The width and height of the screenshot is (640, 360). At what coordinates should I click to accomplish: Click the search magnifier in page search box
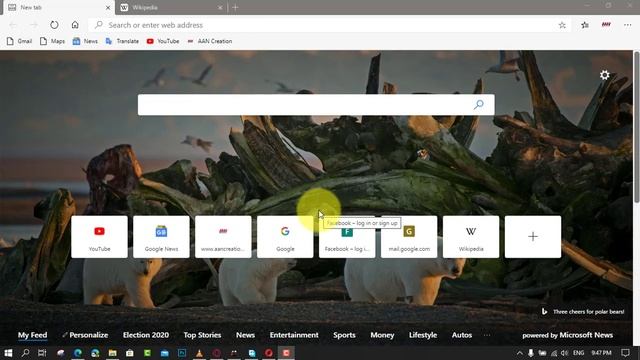(479, 104)
